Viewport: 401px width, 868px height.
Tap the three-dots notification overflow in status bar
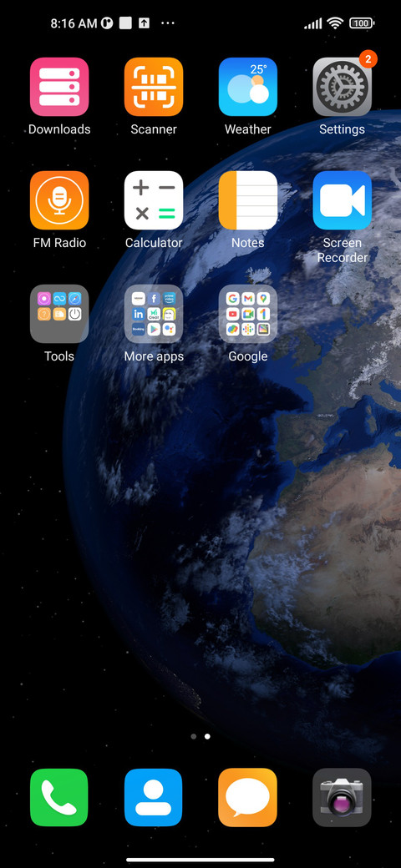pyautogui.click(x=167, y=23)
